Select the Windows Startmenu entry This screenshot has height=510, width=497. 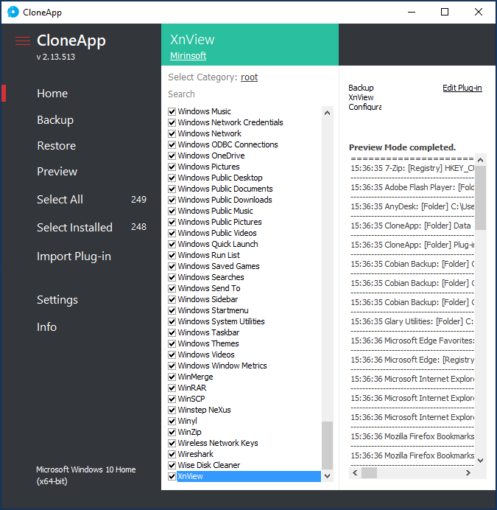[x=213, y=310]
